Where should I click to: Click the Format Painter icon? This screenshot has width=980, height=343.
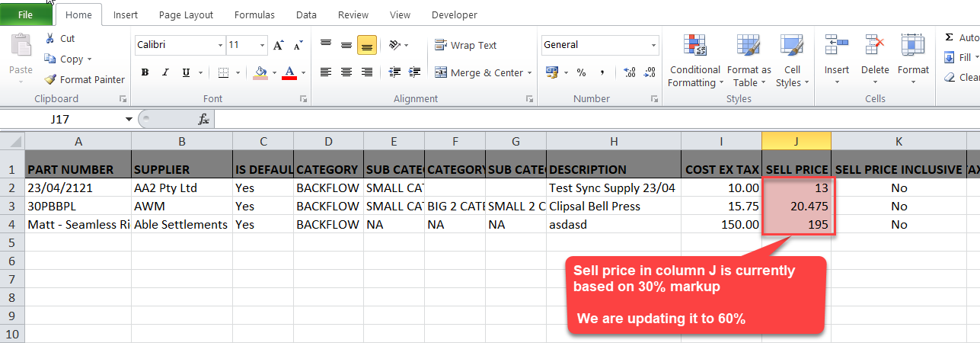pyautogui.click(x=50, y=79)
